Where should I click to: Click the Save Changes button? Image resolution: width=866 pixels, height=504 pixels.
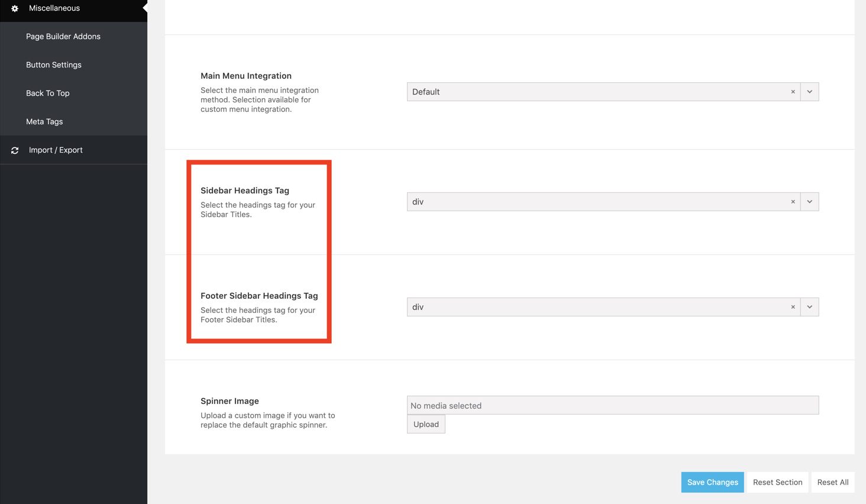pyautogui.click(x=712, y=482)
